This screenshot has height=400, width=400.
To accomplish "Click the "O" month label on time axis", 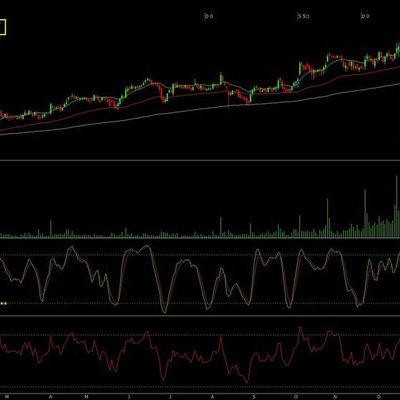I will (x=296, y=397).
